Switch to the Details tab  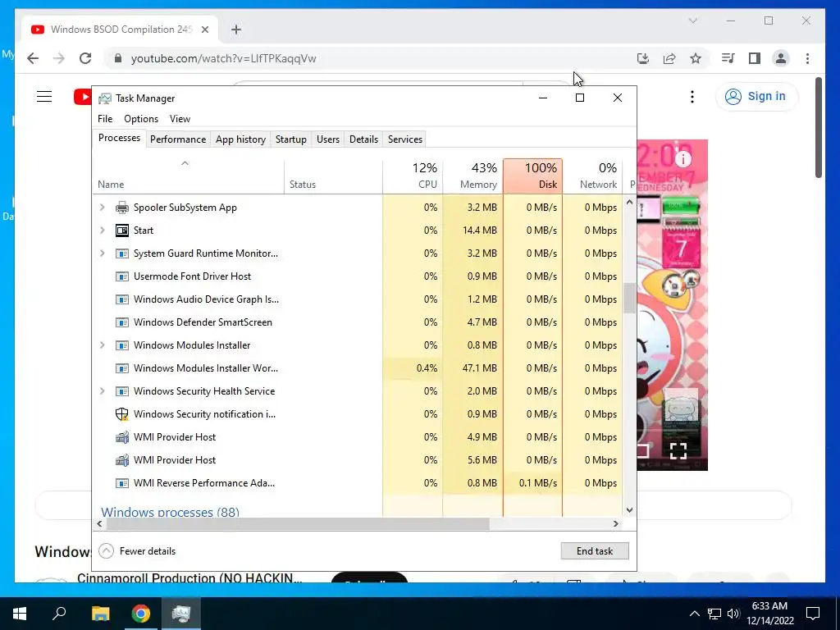(363, 139)
